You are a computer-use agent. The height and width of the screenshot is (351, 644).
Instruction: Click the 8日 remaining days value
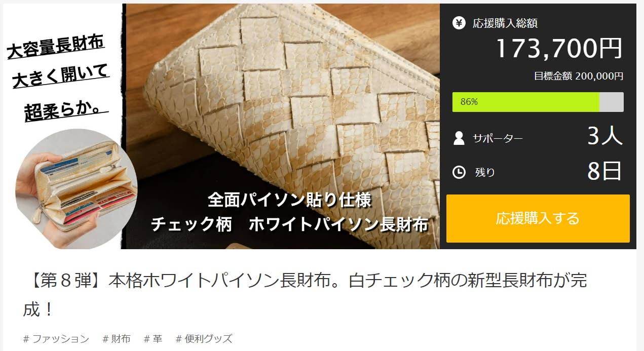click(x=604, y=172)
